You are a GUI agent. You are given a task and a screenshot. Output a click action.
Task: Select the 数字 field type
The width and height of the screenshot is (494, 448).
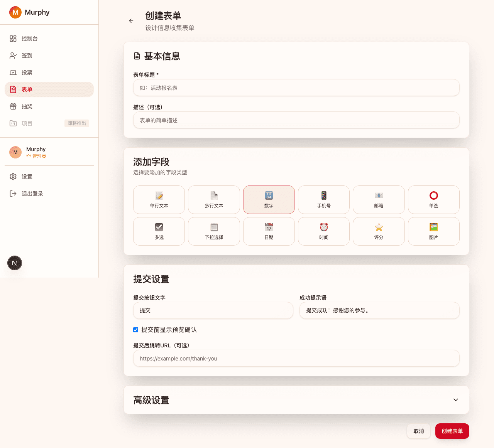[269, 200]
